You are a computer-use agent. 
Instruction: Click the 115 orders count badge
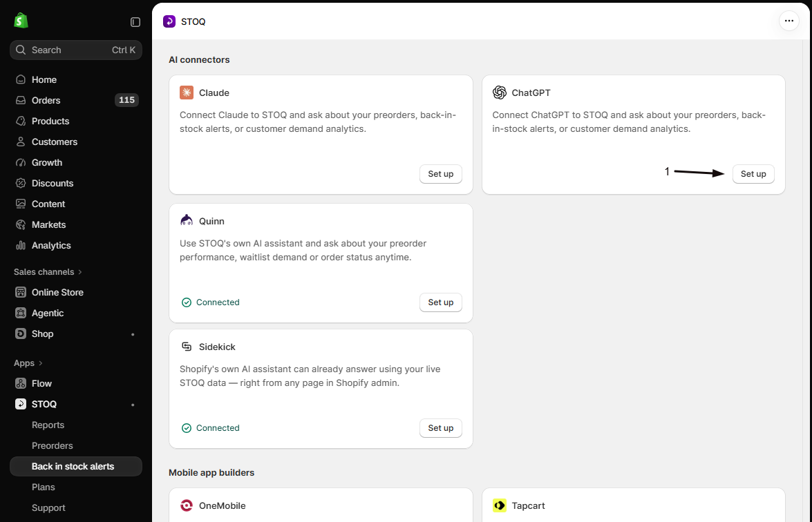(126, 100)
